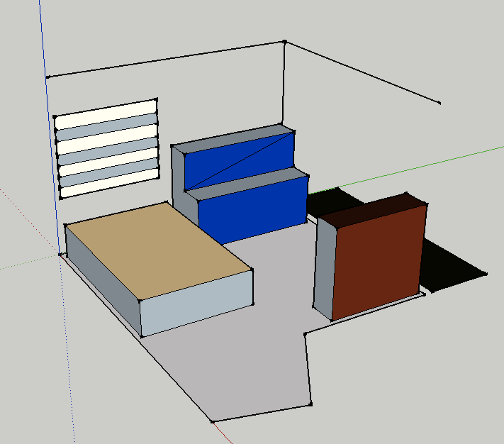Select the dark gray left side of the bed
Viewport: 504px width, 444px height.
[x=103, y=280]
